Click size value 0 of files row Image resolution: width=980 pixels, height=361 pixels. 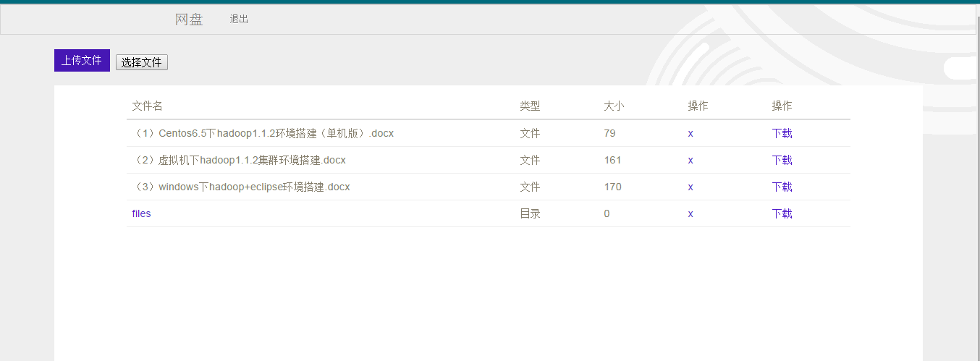(607, 213)
